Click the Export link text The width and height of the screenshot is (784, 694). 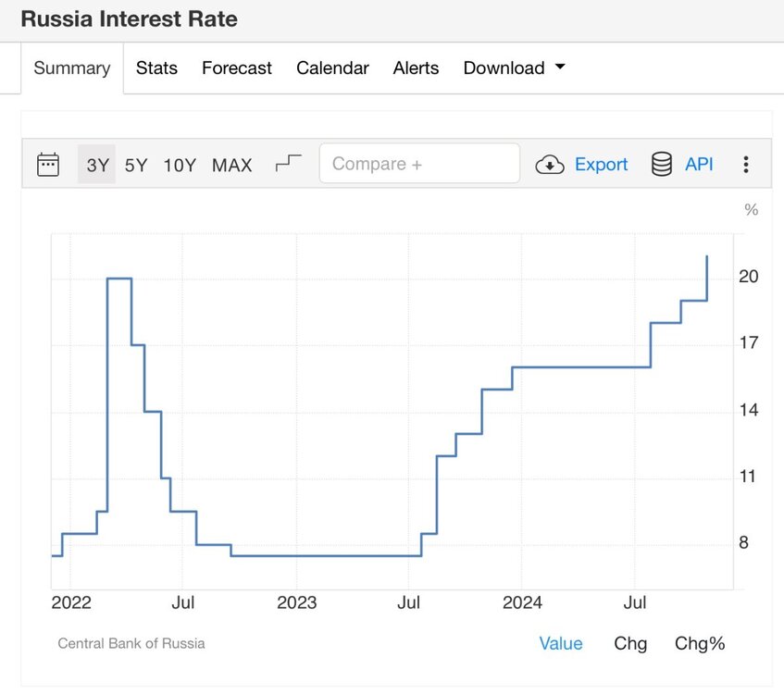pos(601,165)
